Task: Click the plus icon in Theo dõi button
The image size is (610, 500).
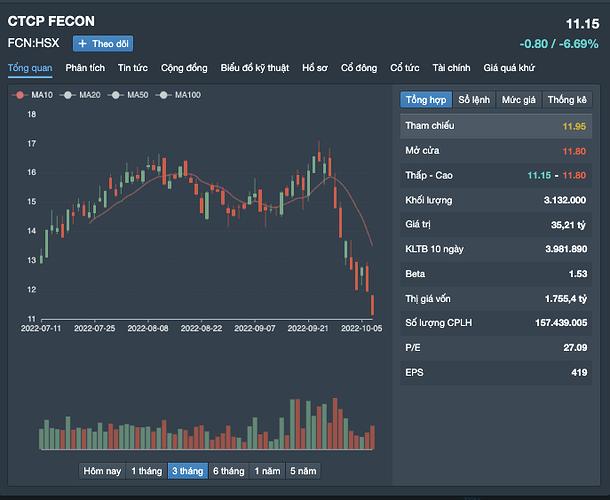Action: [82, 43]
